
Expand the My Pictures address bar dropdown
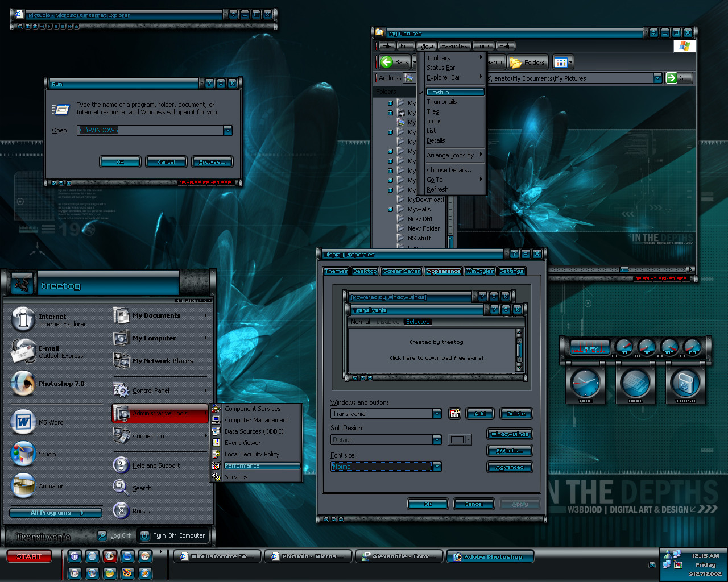[657, 78]
